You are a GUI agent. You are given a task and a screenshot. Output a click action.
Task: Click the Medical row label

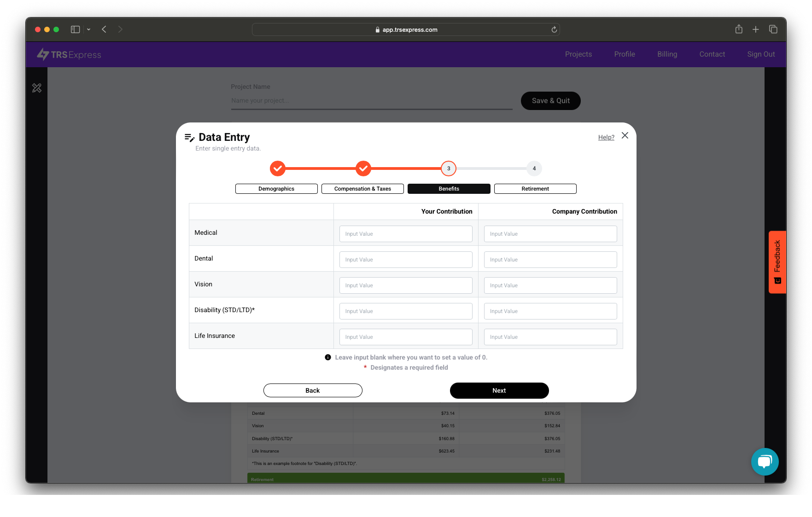click(206, 233)
